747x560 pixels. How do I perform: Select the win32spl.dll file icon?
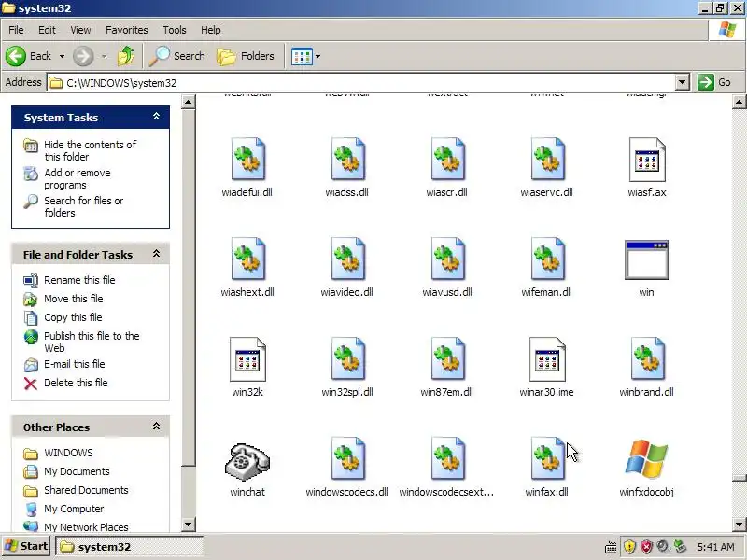[x=347, y=358]
